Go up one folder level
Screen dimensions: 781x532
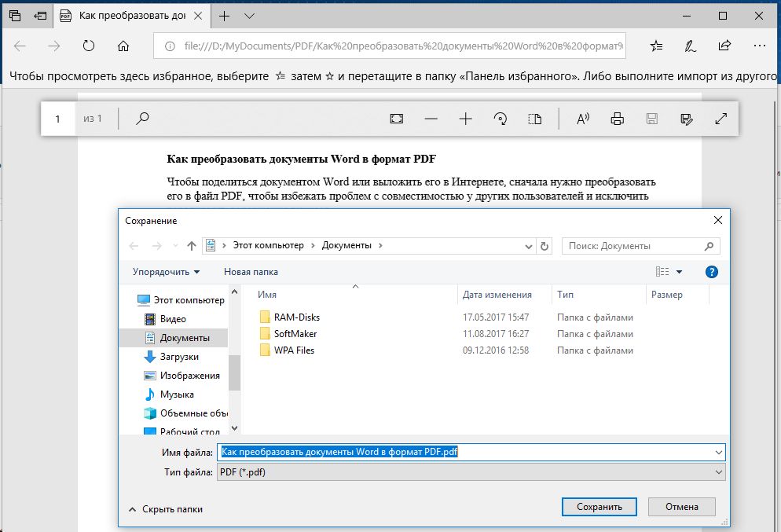[x=192, y=245]
